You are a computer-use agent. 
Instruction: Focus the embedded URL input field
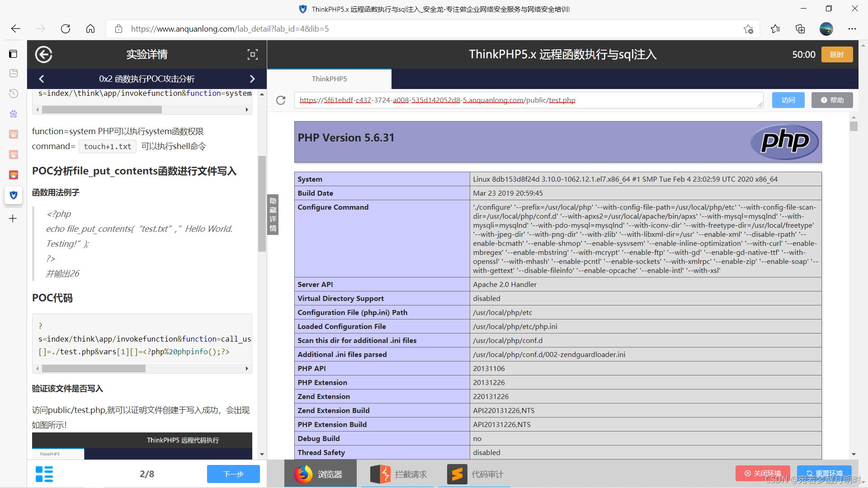tap(528, 100)
